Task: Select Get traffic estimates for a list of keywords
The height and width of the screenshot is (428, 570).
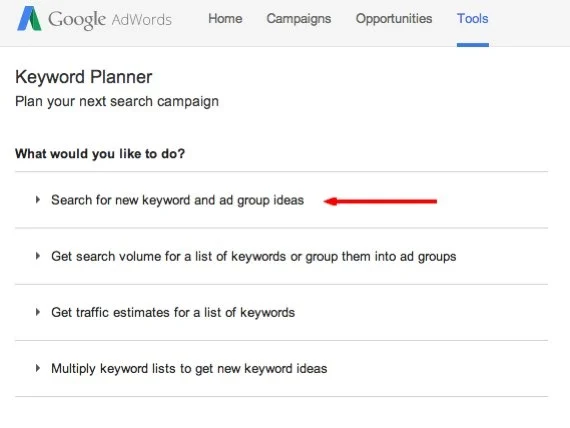Action: pos(173,313)
